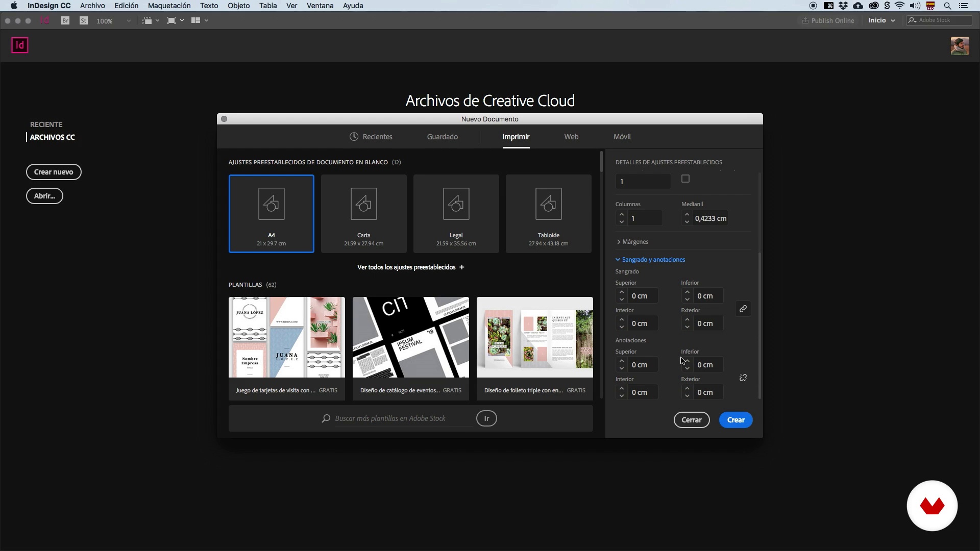Open the Ventana menu
Screen dimensions: 980x551
(x=320, y=6)
